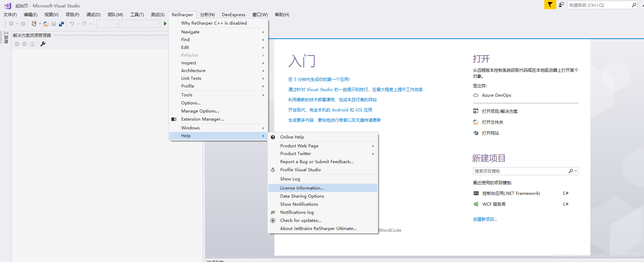Click the Undo toolbar icon
Screen dimensions: 644x262
coord(72,24)
